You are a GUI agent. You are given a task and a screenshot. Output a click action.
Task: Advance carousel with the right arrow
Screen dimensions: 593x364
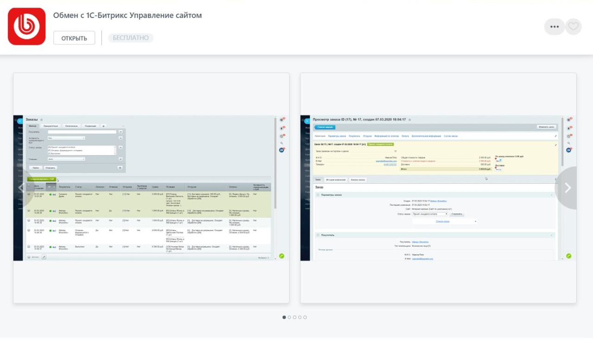(568, 188)
